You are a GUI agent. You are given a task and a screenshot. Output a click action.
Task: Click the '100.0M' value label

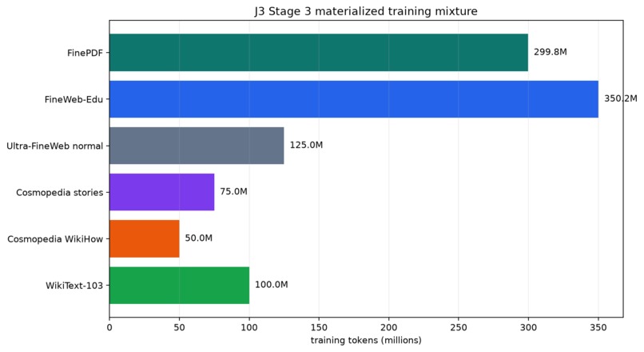pyautogui.click(x=272, y=284)
